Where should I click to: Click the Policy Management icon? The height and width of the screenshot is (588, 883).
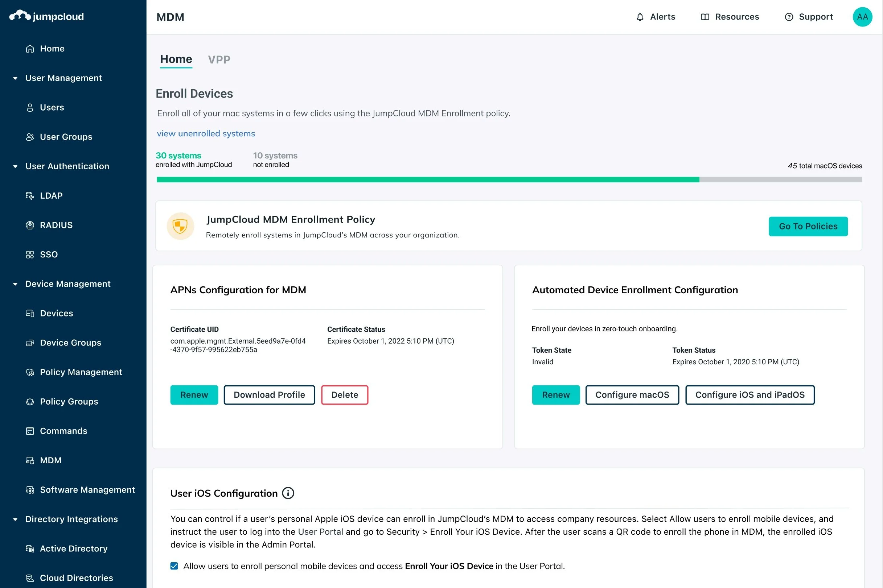pos(30,372)
